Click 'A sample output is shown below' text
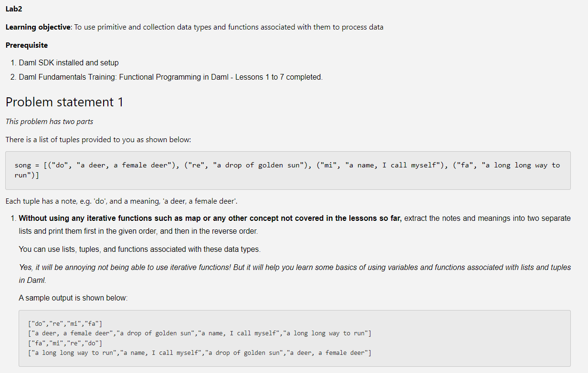The height and width of the screenshot is (373, 588). pos(73,298)
